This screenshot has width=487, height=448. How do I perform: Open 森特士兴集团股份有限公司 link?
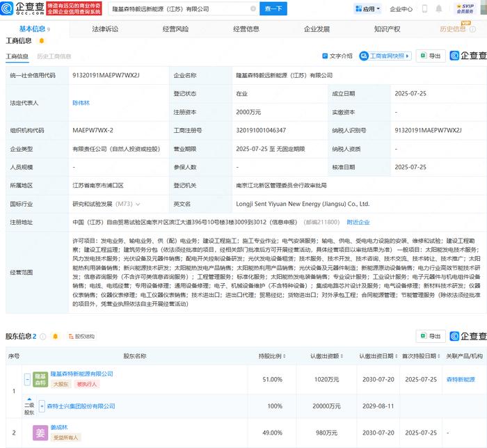click(x=81, y=406)
